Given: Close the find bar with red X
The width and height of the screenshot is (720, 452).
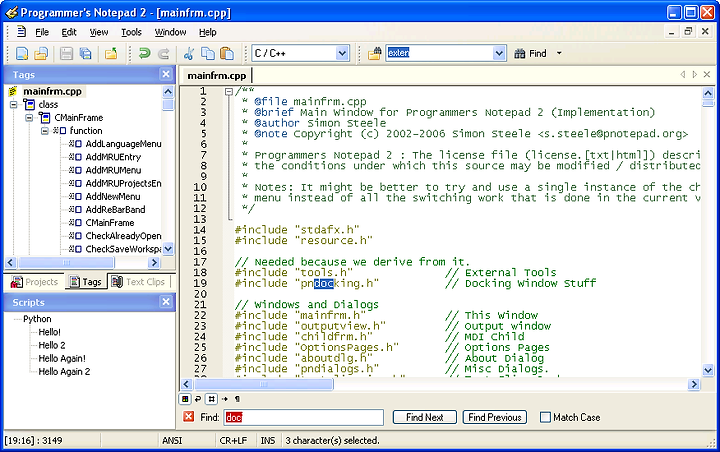Looking at the screenshot, I should point(188,417).
